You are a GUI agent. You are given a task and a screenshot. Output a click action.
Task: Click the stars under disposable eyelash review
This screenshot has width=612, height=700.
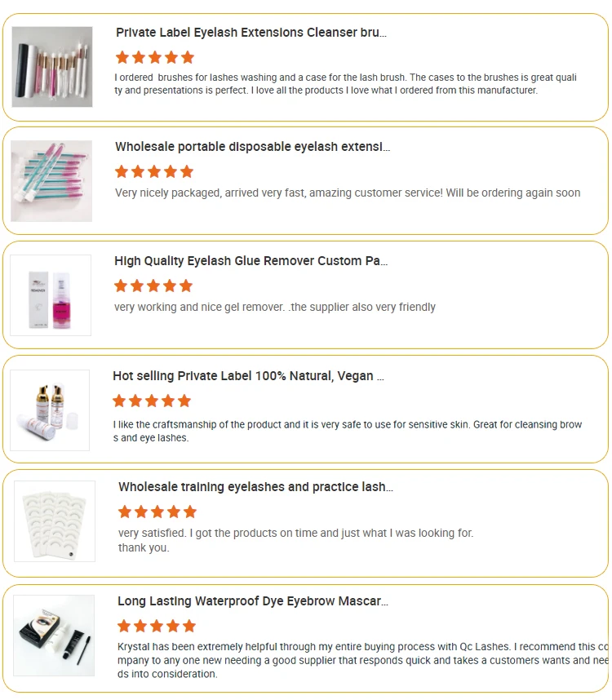pos(154,171)
